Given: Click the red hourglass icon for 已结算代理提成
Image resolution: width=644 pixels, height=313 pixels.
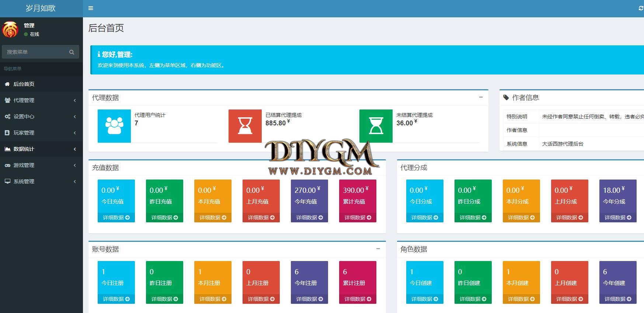Looking at the screenshot, I should click(x=245, y=126).
